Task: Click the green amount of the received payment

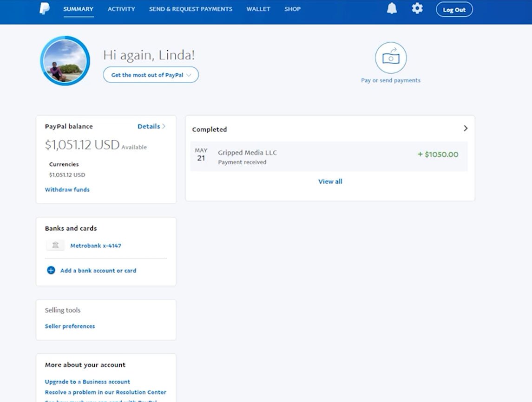Action: tap(437, 155)
